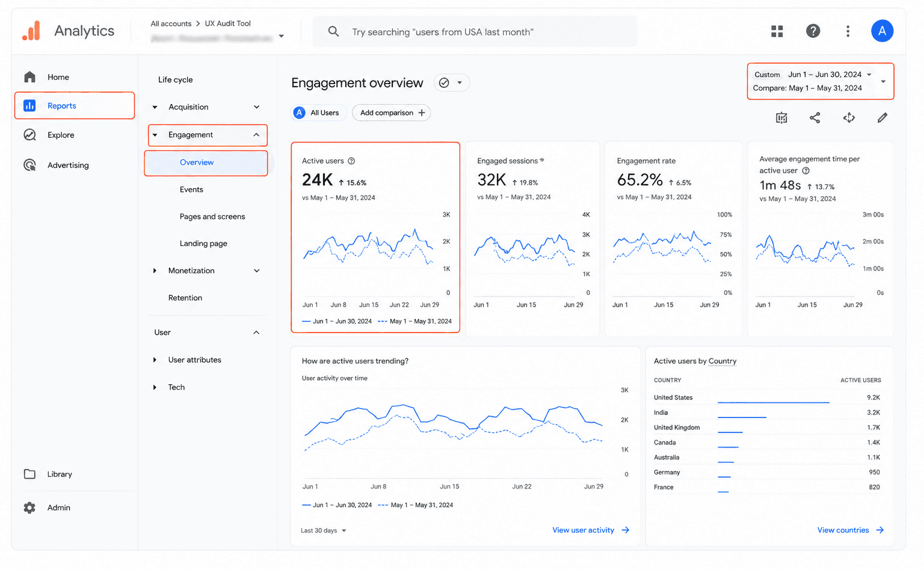The image size is (924, 569).
Task: Click the customize report chart icon
Action: click(781, 118)
